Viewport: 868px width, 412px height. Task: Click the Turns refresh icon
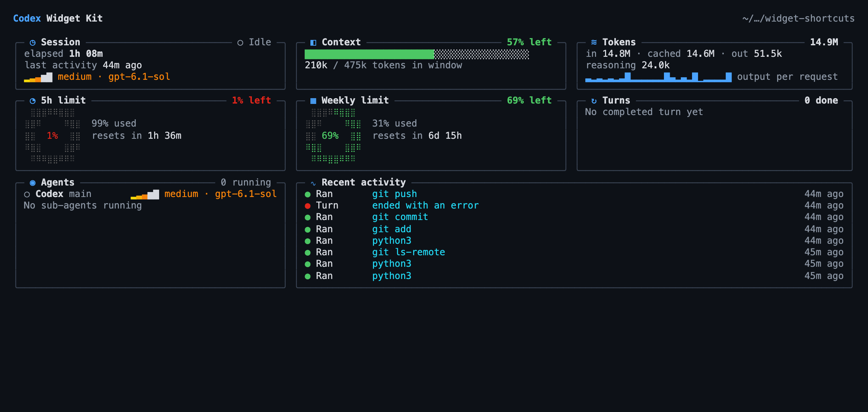pyautogui.click(x=594, y=101)
